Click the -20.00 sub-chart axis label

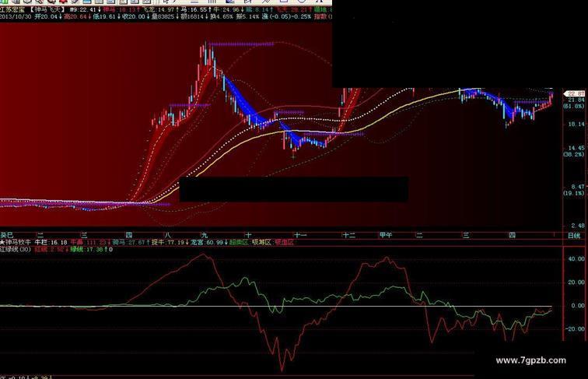coord(575,328)
